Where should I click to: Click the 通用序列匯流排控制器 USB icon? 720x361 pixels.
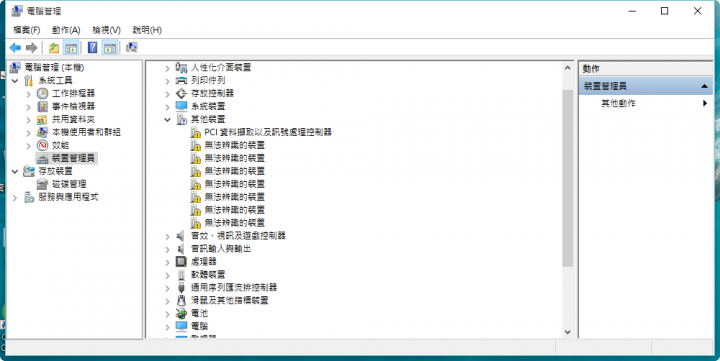coord(181,288)
